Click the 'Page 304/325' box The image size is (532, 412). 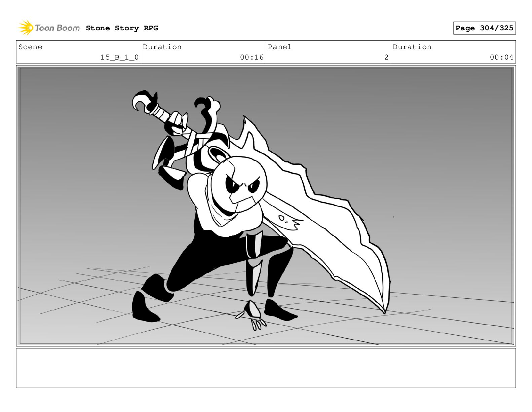click(484, 28)
